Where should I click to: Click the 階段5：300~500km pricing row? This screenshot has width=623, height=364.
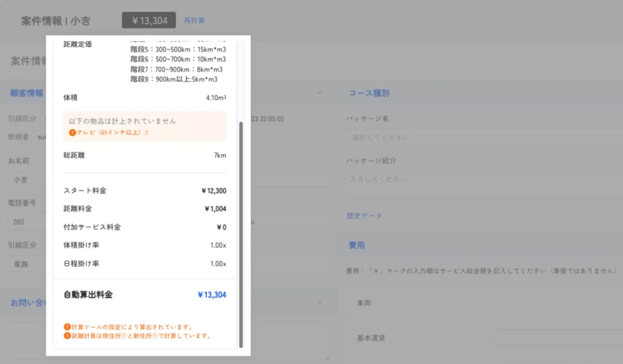178,49
